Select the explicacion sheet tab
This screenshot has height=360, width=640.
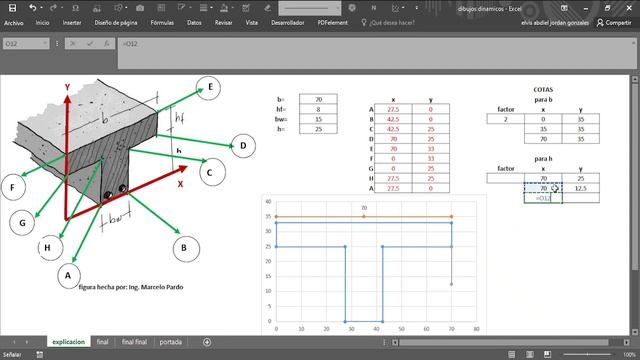click(x=69, y=342)
